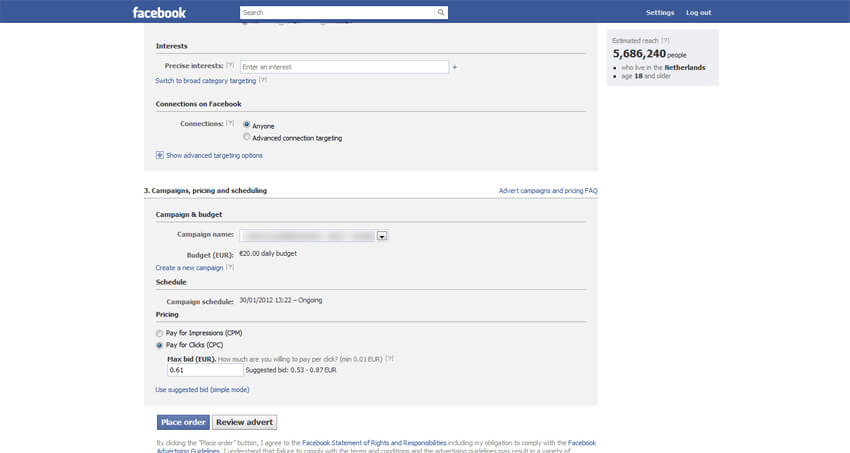The image size is (850, 453).
Task: Click the campaign schedule date 30/01/2012 13:22
Action: (x=266, y=300)
